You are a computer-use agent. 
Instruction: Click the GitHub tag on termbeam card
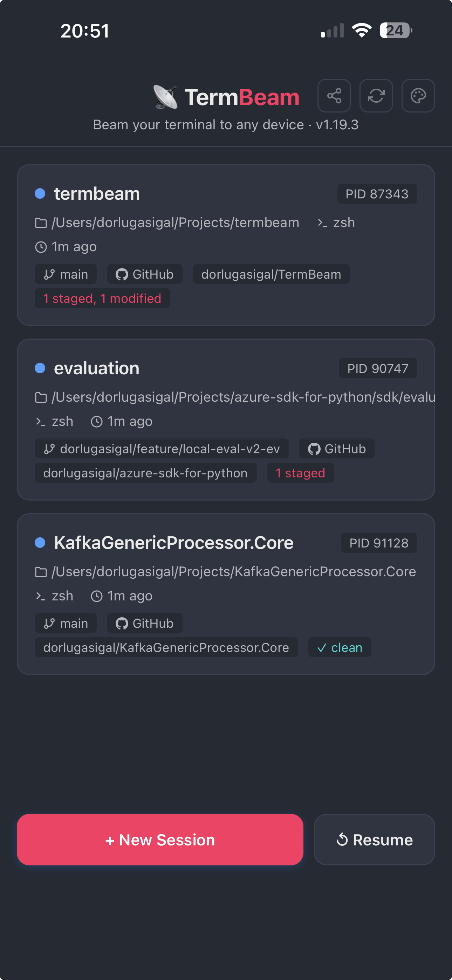(x=145, y=274)
